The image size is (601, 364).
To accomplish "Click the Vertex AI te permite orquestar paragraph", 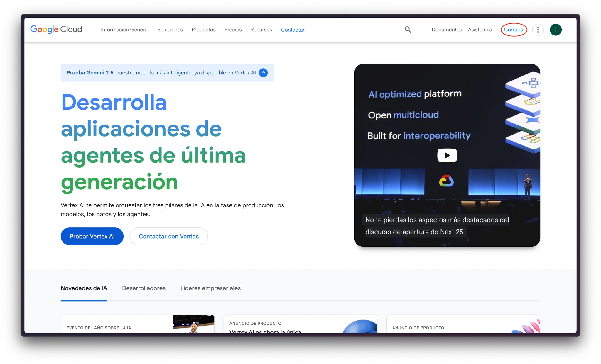I will pyautogui.click(x=172, y=210).
